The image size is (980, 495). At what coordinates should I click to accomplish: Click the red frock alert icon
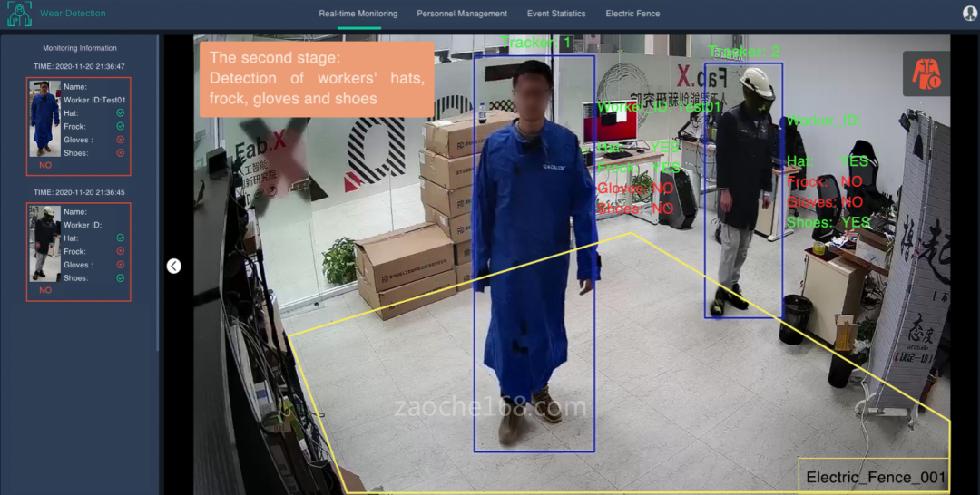925,74
